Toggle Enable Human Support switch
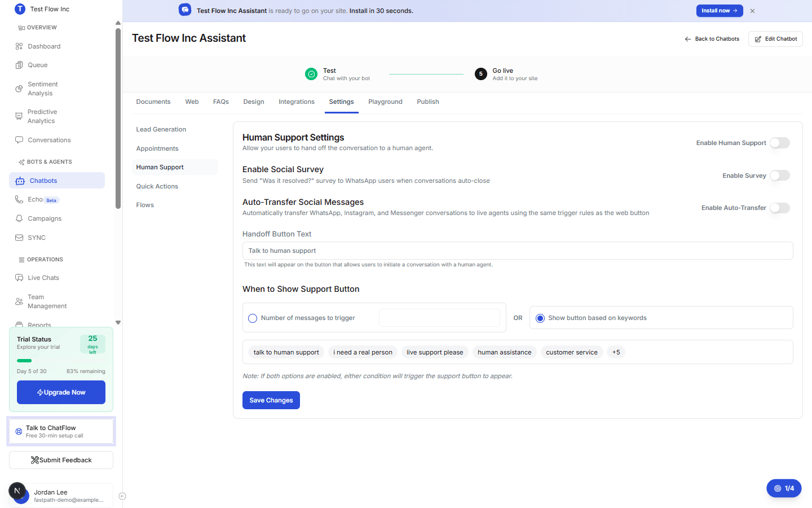The width and height of the screenshot is (812, 508). click(780, 143)
